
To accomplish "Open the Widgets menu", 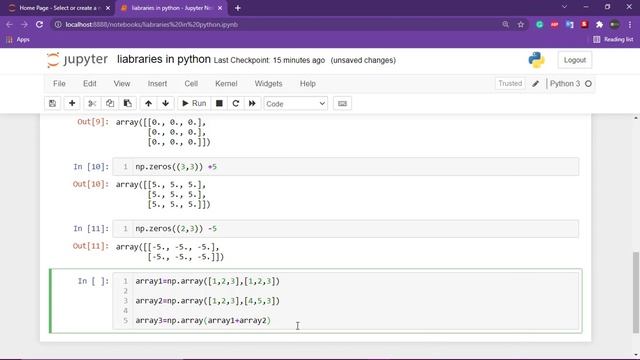I will pyautogui.click(x=268, y=84).
